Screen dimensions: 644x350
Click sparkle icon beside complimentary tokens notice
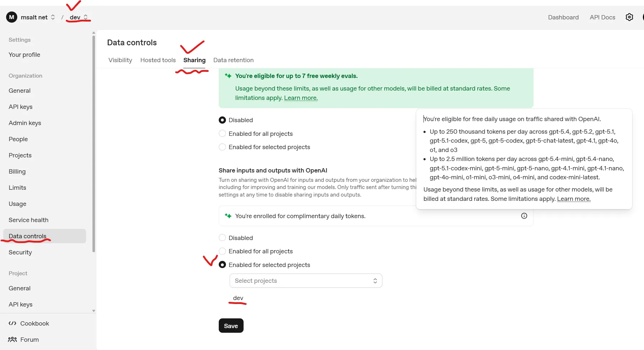(x=228, y=216)
